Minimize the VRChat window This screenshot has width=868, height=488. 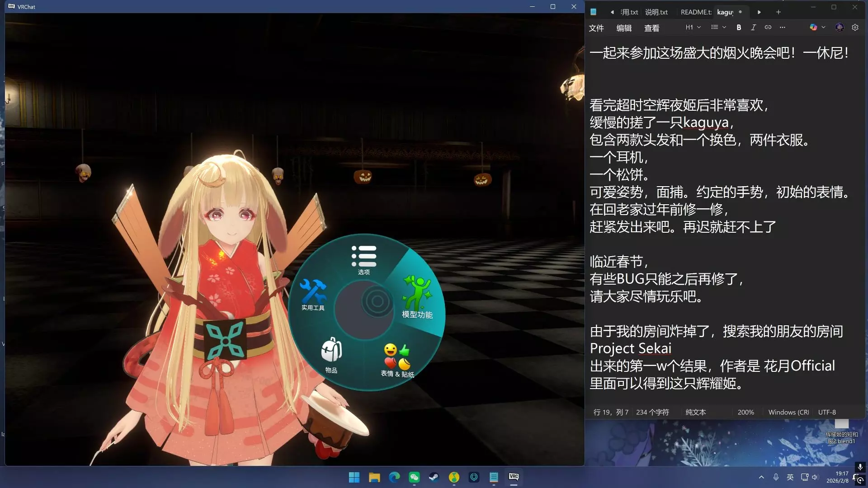click(532, 7)
